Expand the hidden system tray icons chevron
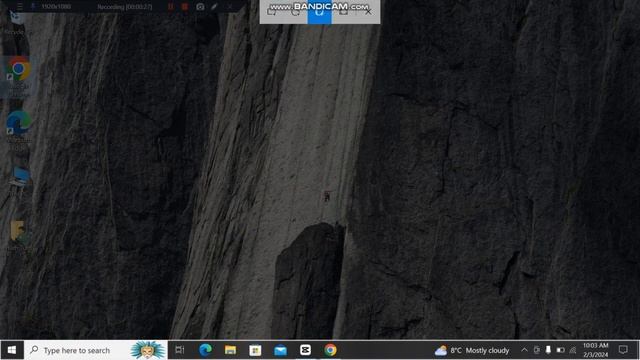 (524, 350)
